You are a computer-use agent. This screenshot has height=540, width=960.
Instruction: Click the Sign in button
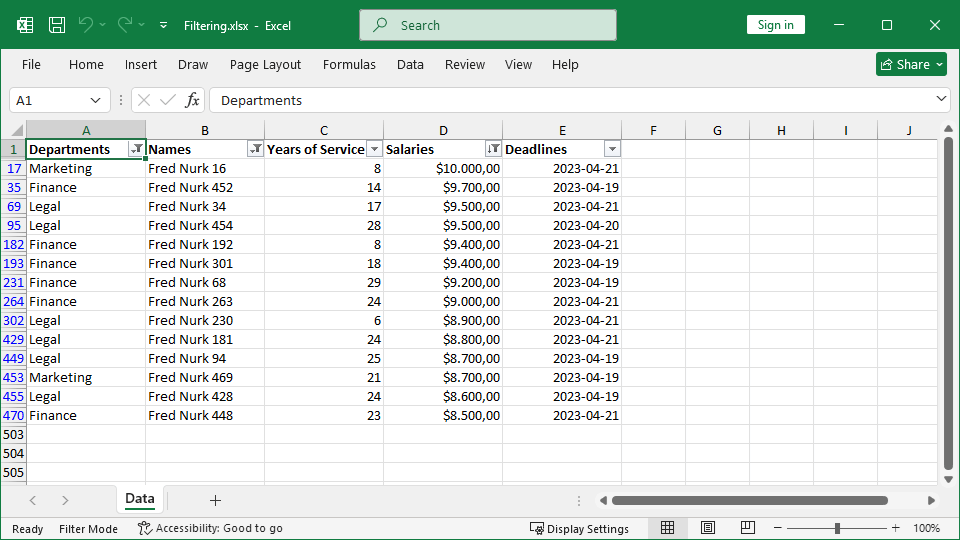pos(775,25)
